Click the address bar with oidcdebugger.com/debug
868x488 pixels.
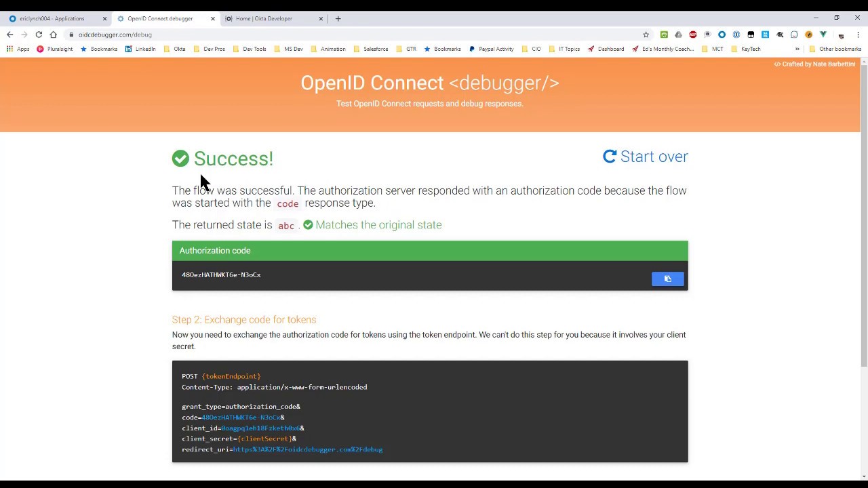click(353, 35)
